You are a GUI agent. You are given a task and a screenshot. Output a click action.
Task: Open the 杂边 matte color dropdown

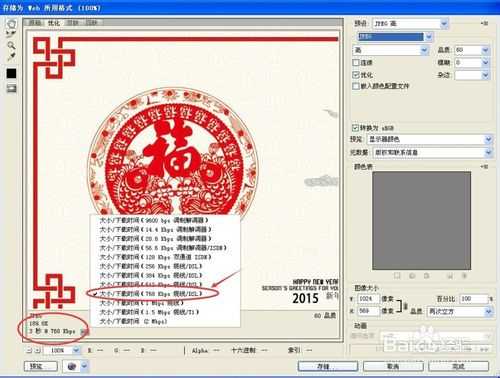[472, 75]
